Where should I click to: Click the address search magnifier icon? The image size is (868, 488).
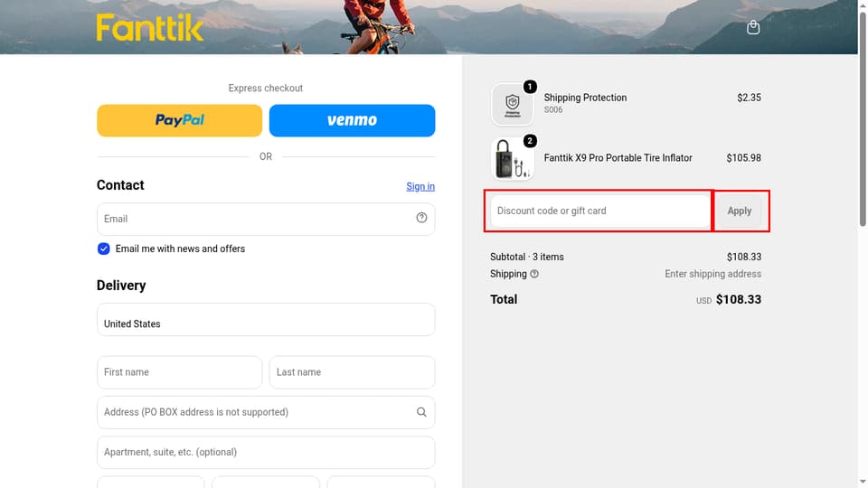421,412
